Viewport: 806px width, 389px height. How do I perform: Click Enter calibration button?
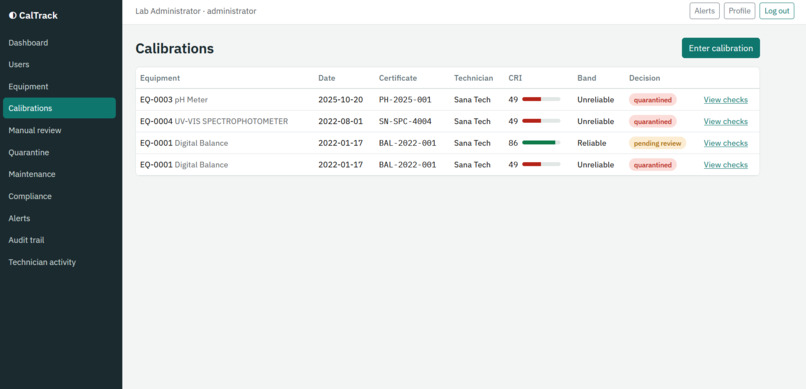(721, 48)
